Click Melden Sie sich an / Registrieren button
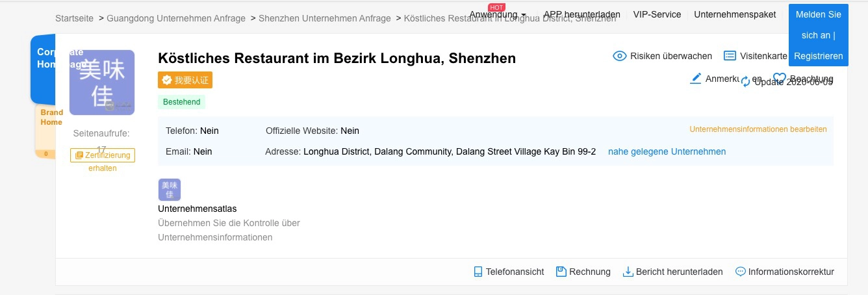The width and height of the screenshot is (868, 295). [x=818, y=35]
